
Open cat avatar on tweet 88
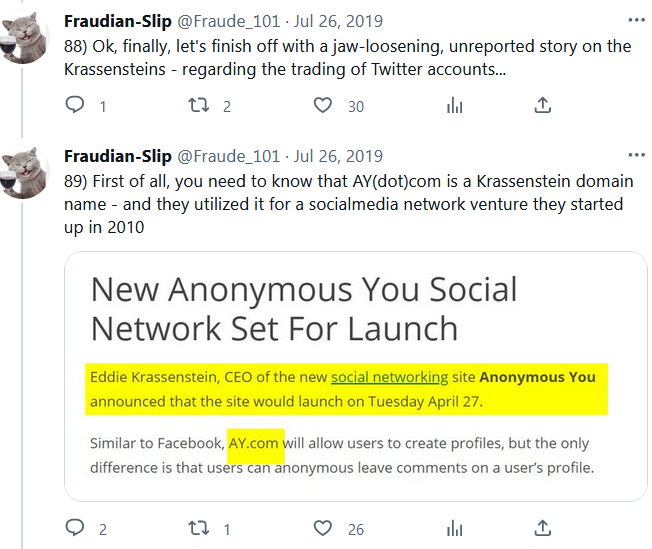click(x=27, y=37)
